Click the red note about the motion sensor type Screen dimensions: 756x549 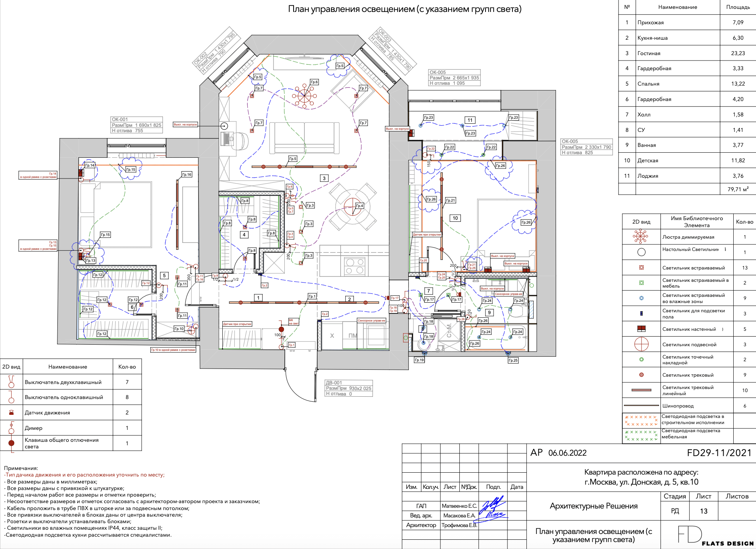pos(84,475)
